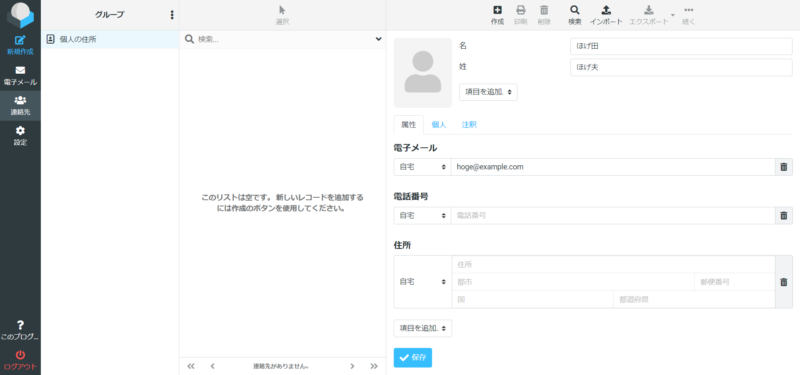The height and width of the screenshot is (375, 800).
Task: Click the 選択 selection tool
Action: tap(282, 15)
